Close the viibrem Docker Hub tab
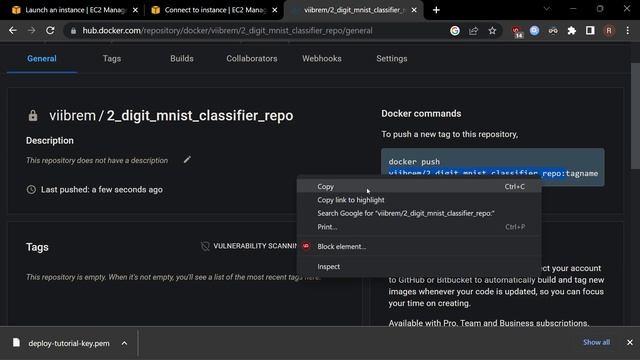 [414, 10]
